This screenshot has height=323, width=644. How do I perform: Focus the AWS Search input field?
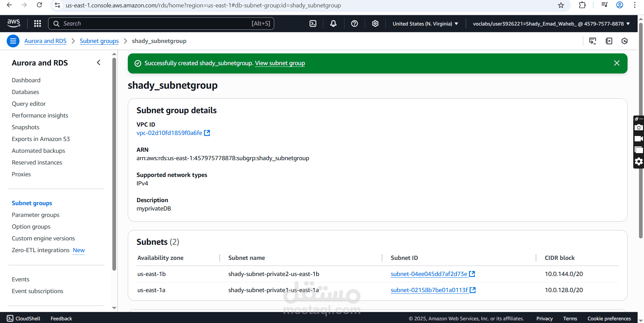(161, 24)
